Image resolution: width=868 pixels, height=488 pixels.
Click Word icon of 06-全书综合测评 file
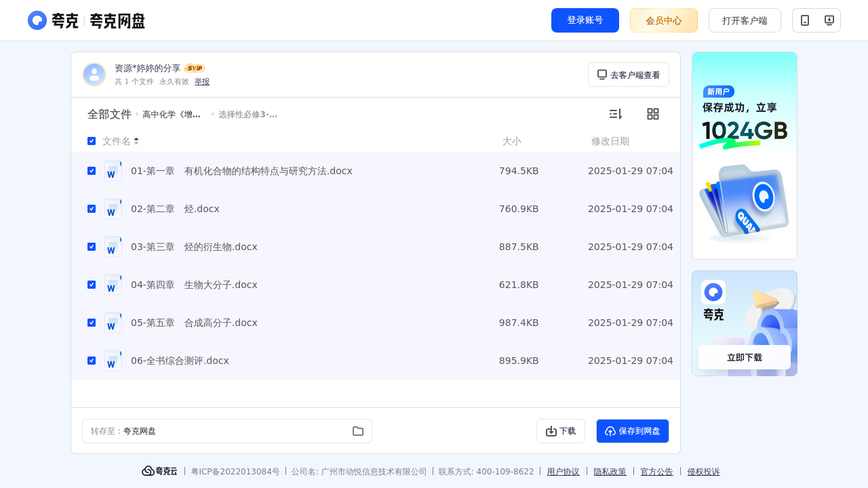coord(113,361)
